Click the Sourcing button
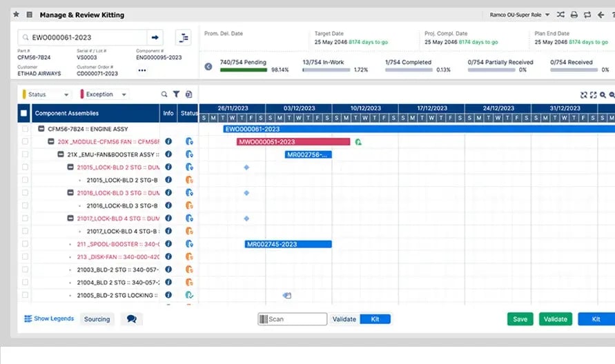The height and width of the screenshot is (364, 615). pos(97,319)
